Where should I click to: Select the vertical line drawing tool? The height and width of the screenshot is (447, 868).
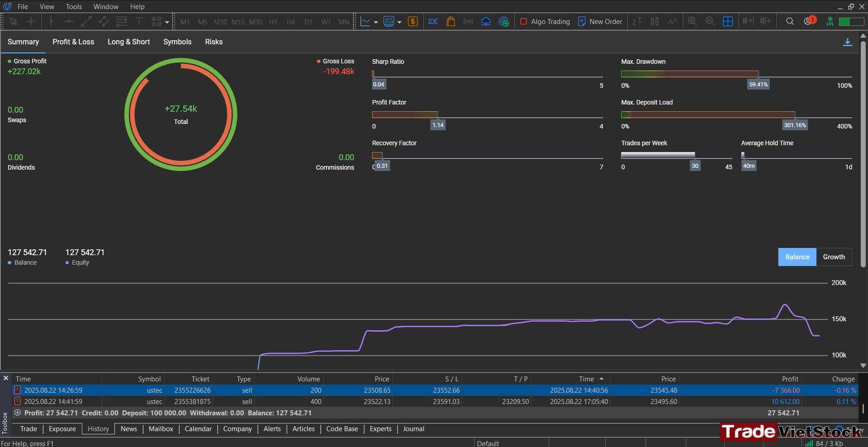click(x=51, y=21)
